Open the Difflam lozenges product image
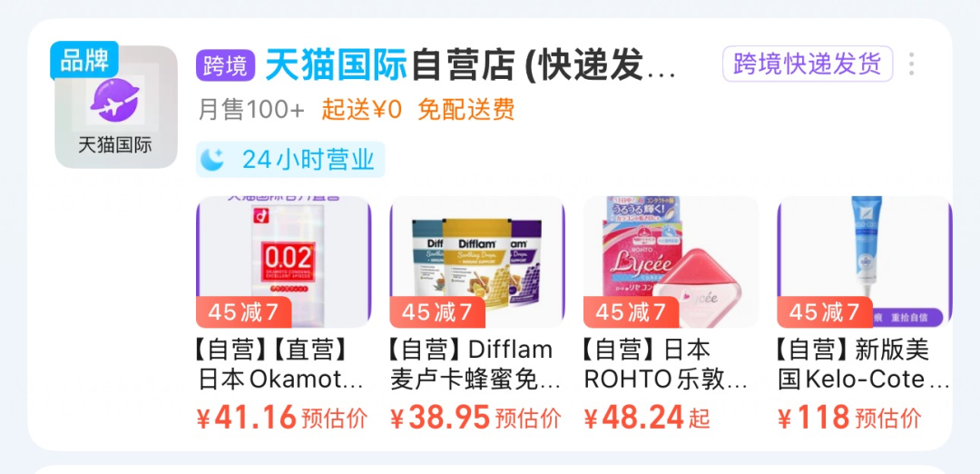 (x=477, y=262)
